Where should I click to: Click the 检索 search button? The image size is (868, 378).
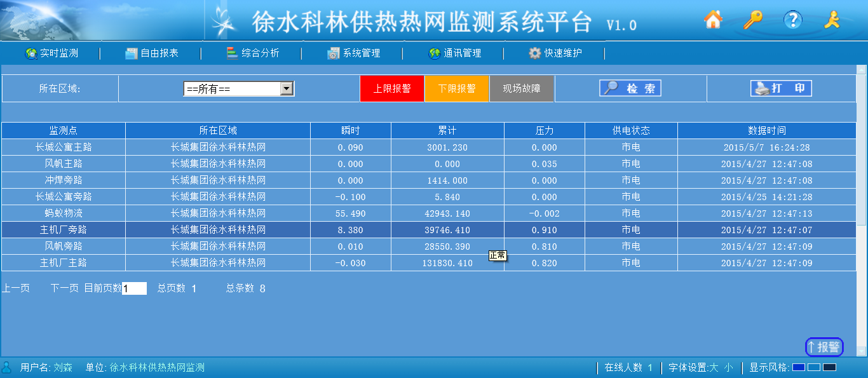coord(630,88)
